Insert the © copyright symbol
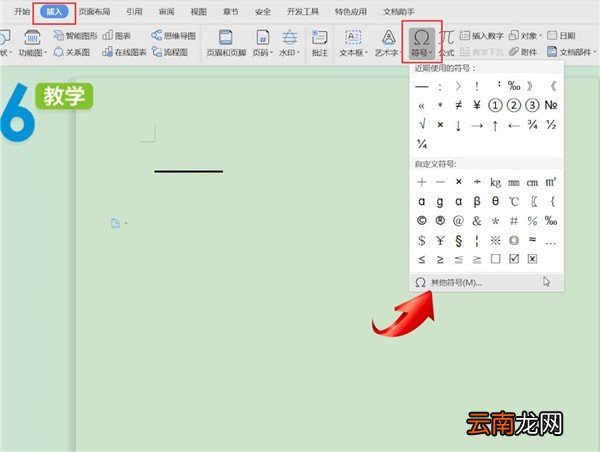The width and height of the screenshot is (600, 452). click(422, 220)
